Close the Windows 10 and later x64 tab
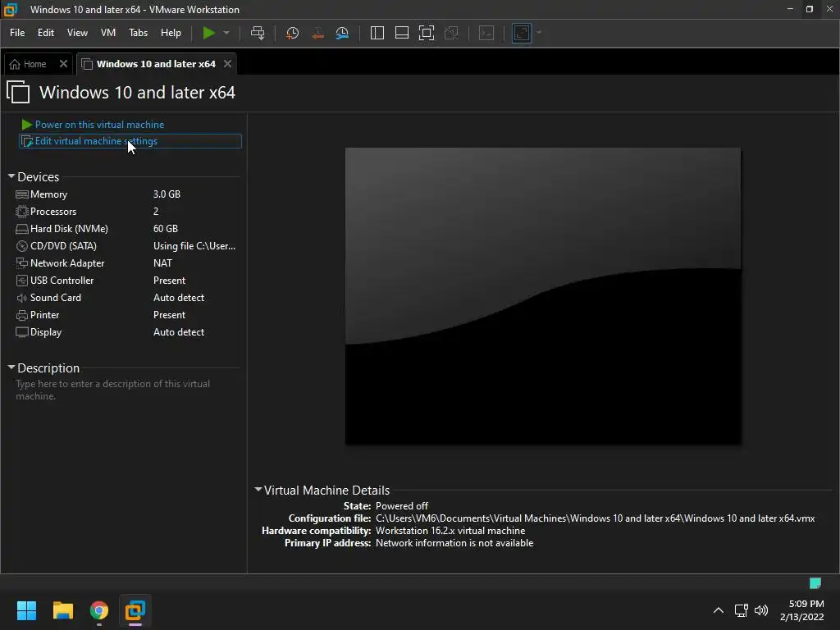The height and width of the screenshot is (630, 840). (x=228, y=64)
